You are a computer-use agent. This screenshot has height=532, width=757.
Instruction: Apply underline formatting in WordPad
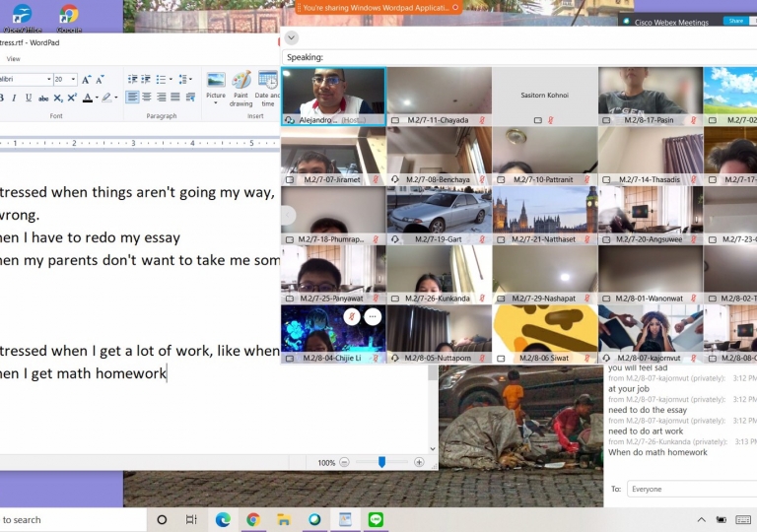[x=29, y=98]
